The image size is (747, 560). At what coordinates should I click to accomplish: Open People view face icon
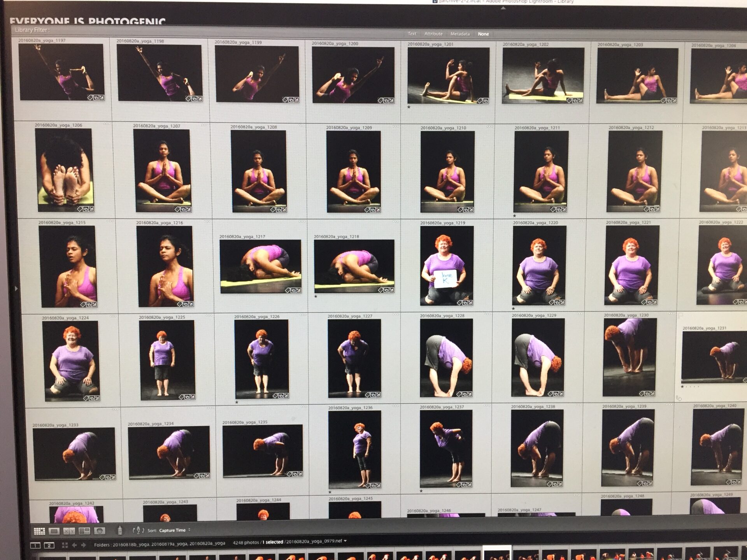point(100,531)
